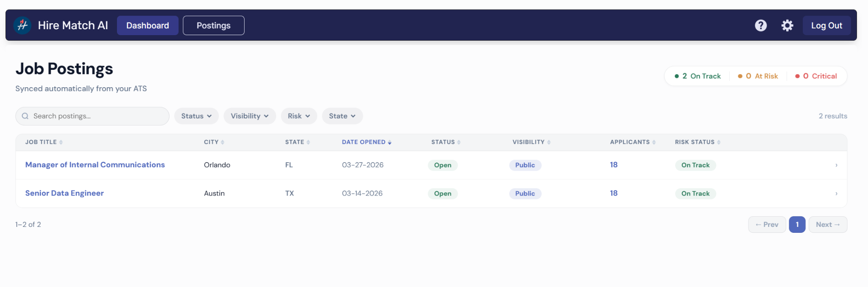Expand the Visibility filter dropdown
The image size is (868, 287).
[250, 116]
